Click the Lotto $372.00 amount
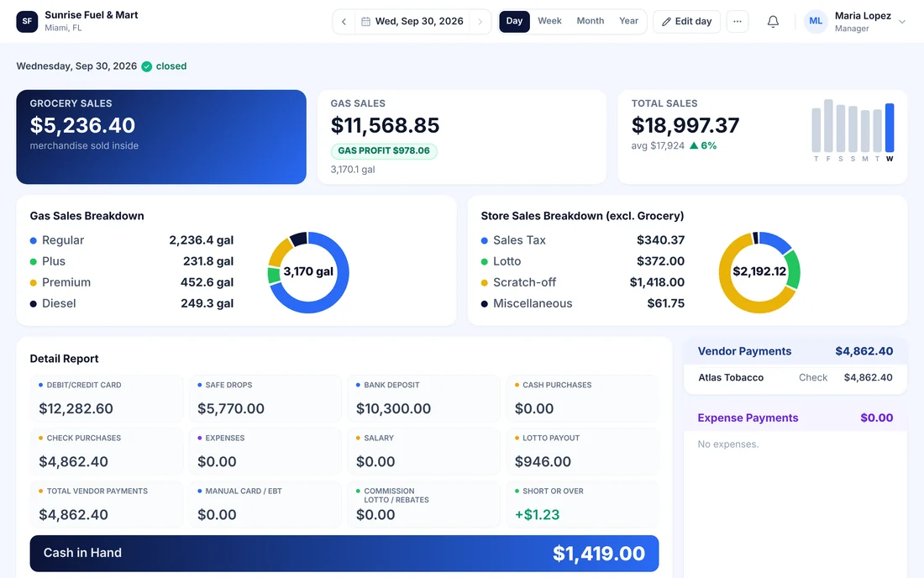This screenshot has height=578, width=924. (x=660, y=261)
